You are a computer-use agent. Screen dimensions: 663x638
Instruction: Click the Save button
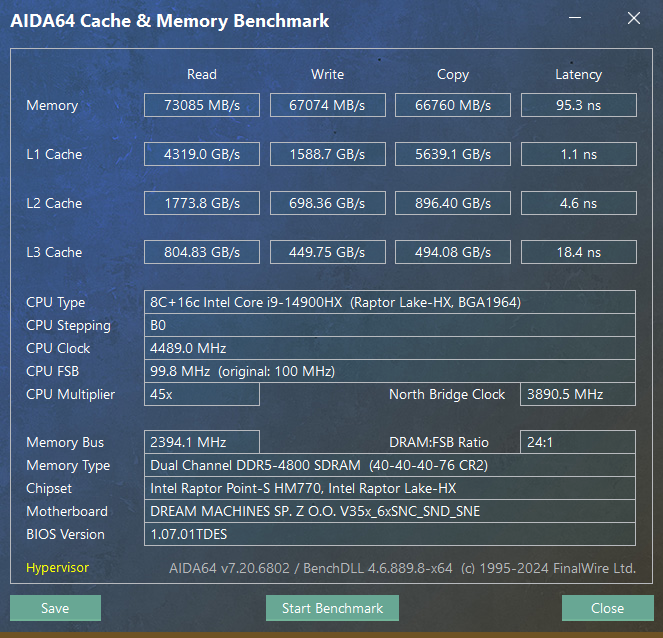click(x=55, y=608)
